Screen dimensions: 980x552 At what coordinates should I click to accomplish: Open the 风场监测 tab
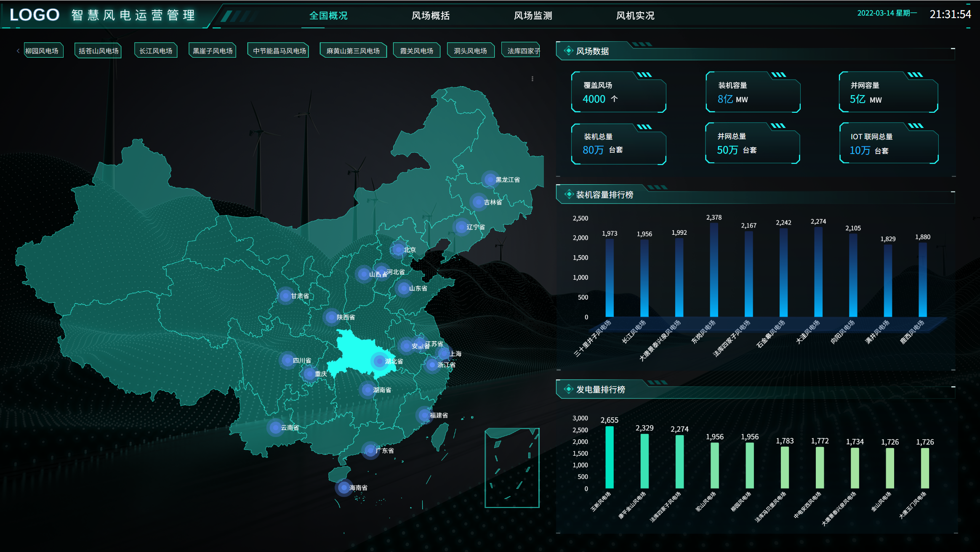533,16
